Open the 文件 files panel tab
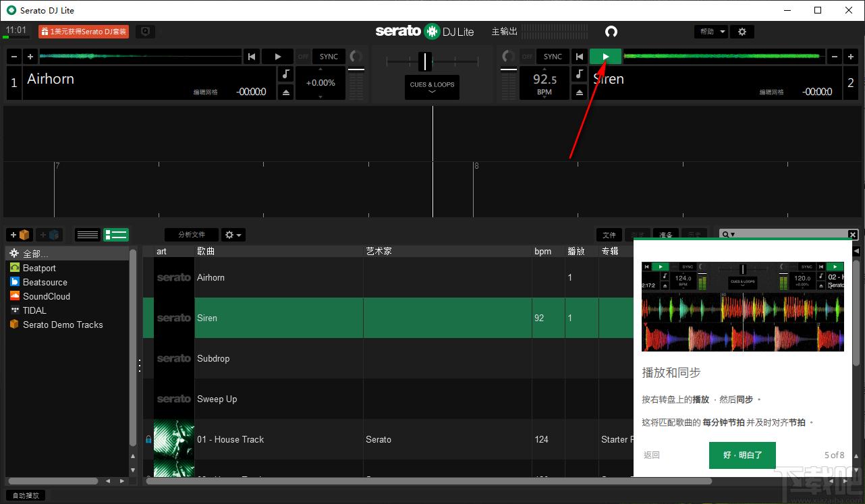The image size is (865, 504). point(609,235)
